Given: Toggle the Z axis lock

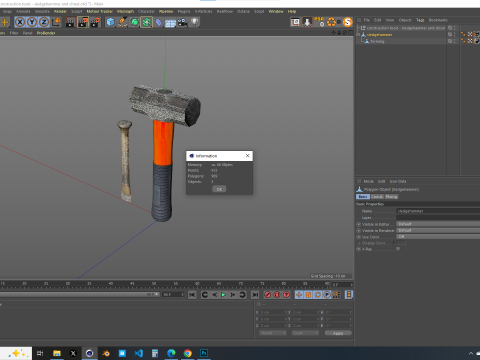Looking at the screenshot, I should 44,22.
